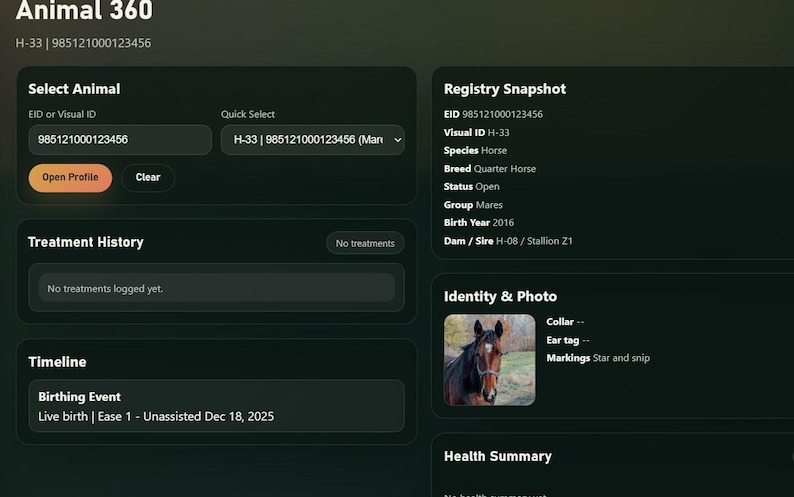Click the 'Markings Star and snip' row
Screen dimensions: 794x497
pos(598,358)
